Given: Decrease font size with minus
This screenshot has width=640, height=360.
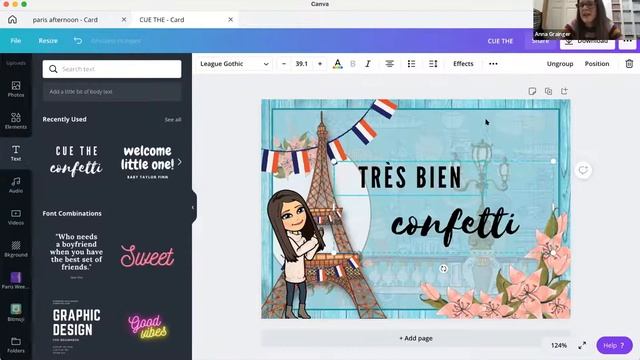Looking at the screenshot, I should point(284,64).
